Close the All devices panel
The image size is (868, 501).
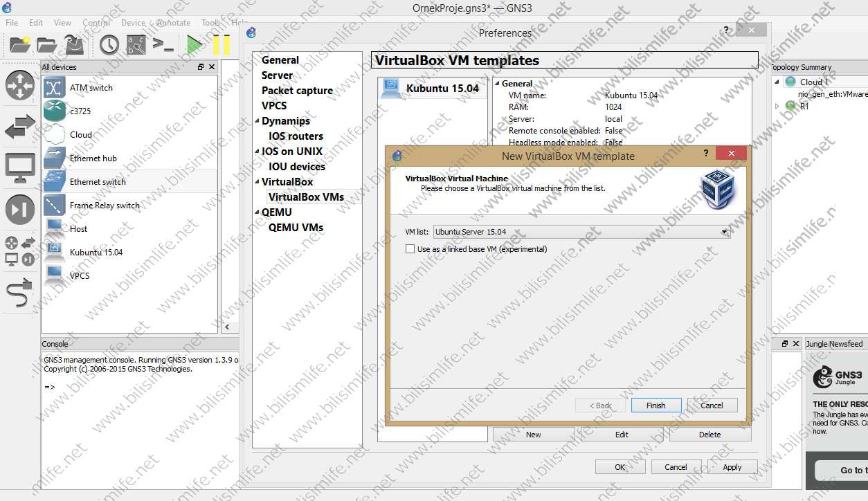pos(212,67)
